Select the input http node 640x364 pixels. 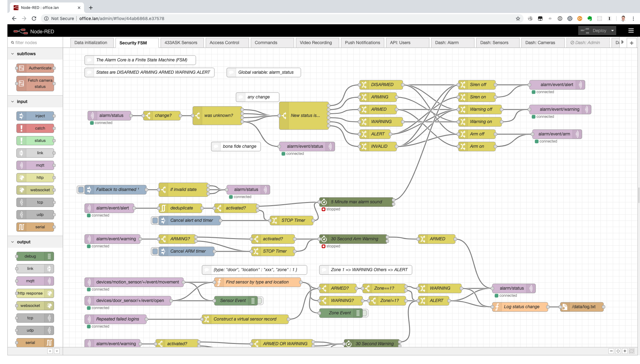(35, 178)
